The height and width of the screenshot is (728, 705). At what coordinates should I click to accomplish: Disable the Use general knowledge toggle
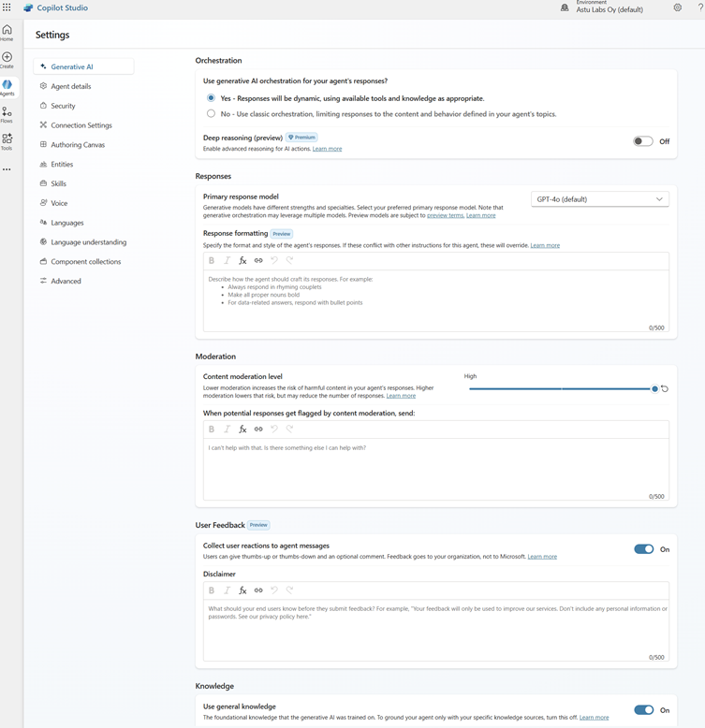[643, 710]
